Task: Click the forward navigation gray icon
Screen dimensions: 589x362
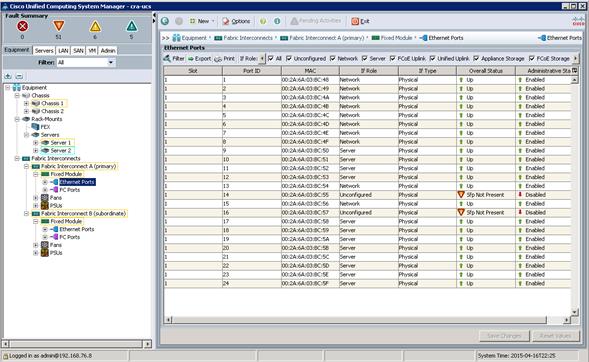Action: 179,21
